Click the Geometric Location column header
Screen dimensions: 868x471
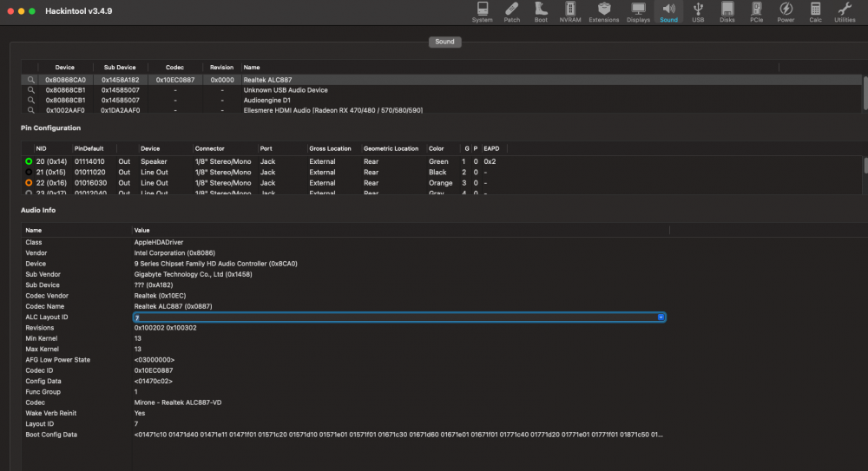(391, 149)
